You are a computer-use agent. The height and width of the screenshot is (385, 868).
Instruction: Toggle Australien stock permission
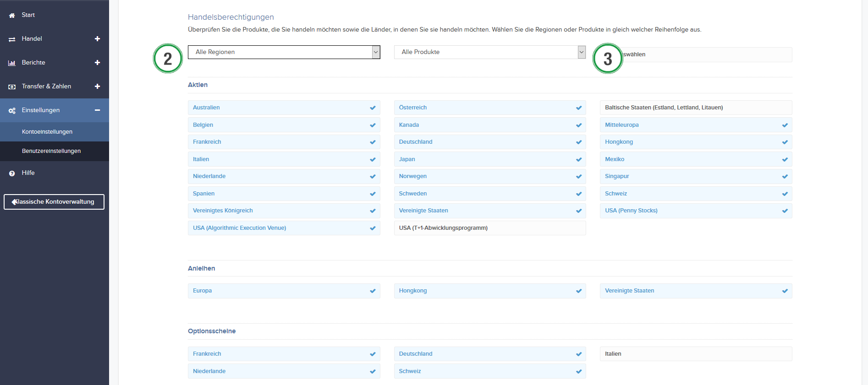click(x=284, y=108)
